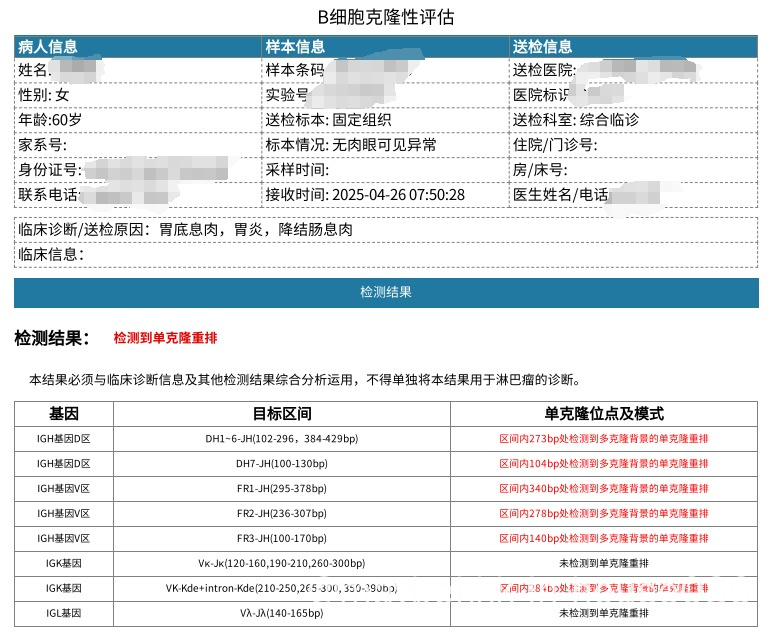Click the red '检测到单克隆重排' result
771x632 pixels.
pos(165,338)
